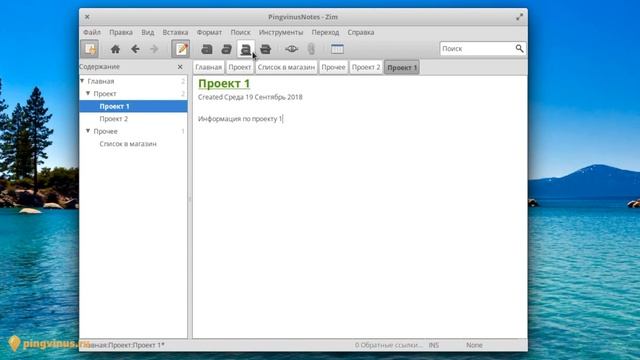The height and width of the screenshot is (360, 640).
Task: Go to the home page
Action: click(116, 49)
